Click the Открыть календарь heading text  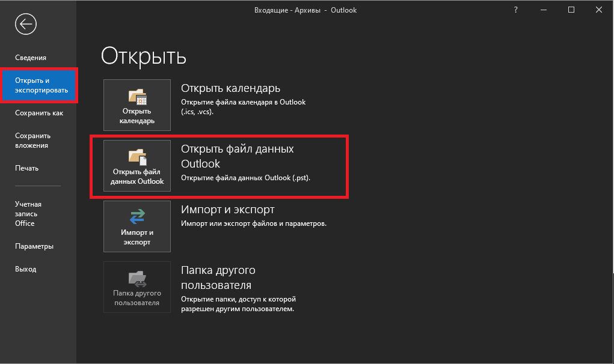click(231, 88)
